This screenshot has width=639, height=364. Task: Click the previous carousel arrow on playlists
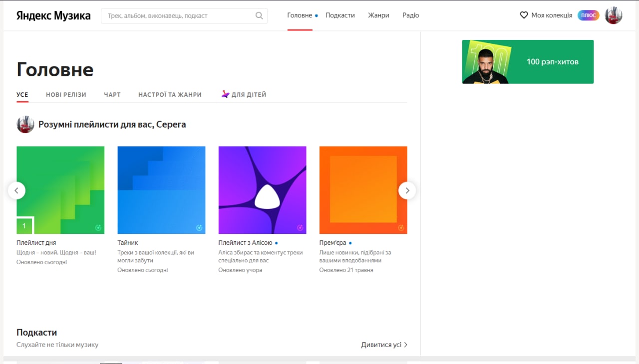tap(16, 190)
